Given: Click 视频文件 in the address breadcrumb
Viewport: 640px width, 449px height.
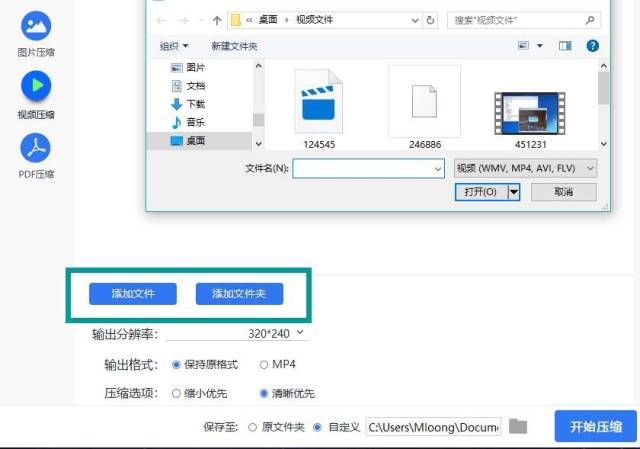Looking at the screenshot, I should (314, 20).
